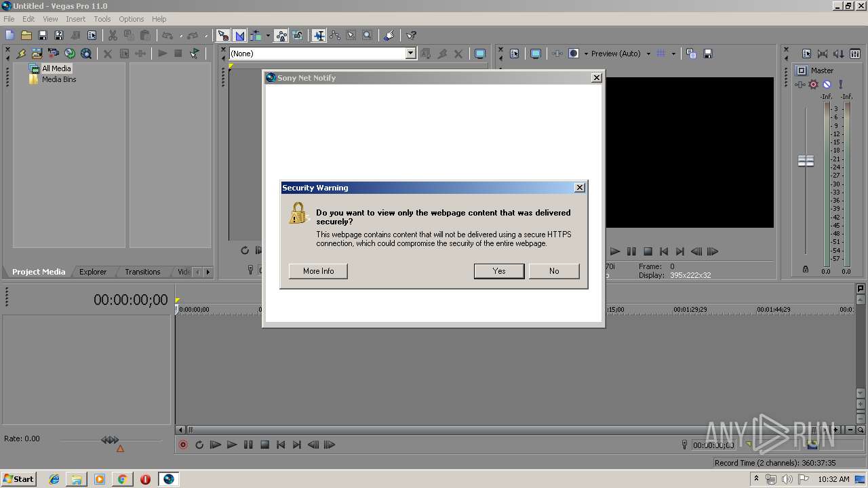Image resolution: width=868 pixels, height=488 pixels.
Task: Click the Record button on transport bar
Action: tap(183, 445)
